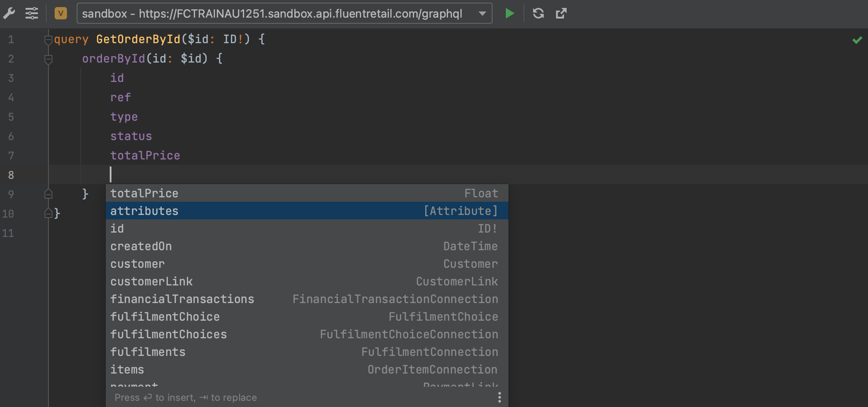
Task: Pick items OrderItemConnection suggestion
Action: (307, 370)
